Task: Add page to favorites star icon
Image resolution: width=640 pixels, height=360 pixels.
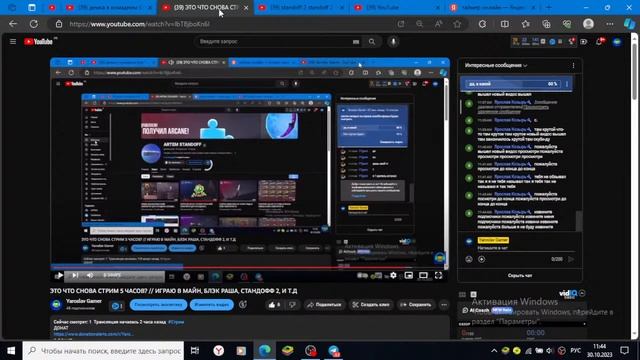Action: tap(457, 24)
